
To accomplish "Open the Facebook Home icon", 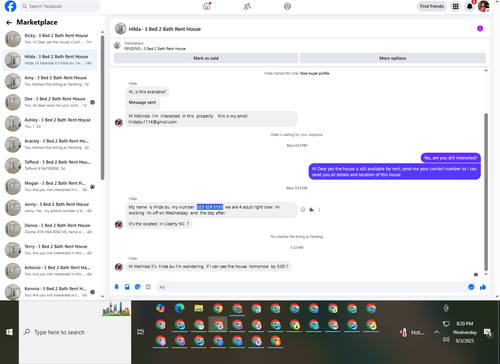I will click(x=207, y=6).
